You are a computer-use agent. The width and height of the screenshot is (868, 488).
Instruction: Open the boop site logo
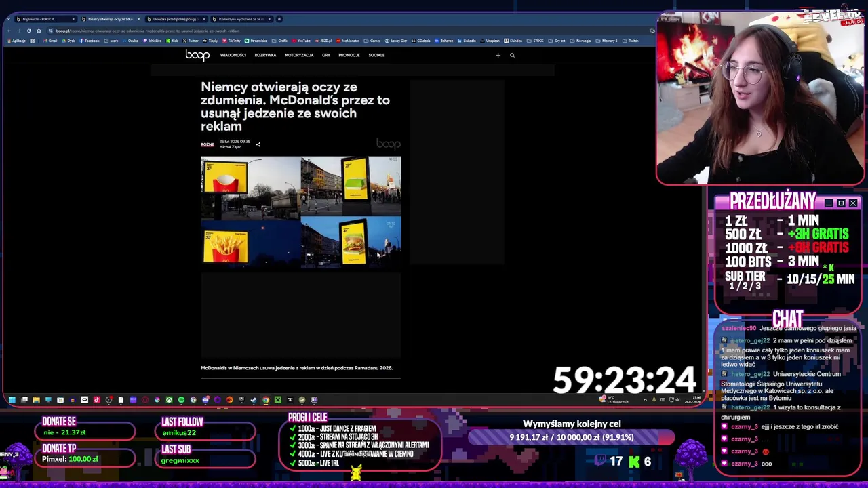coord(197,55)
